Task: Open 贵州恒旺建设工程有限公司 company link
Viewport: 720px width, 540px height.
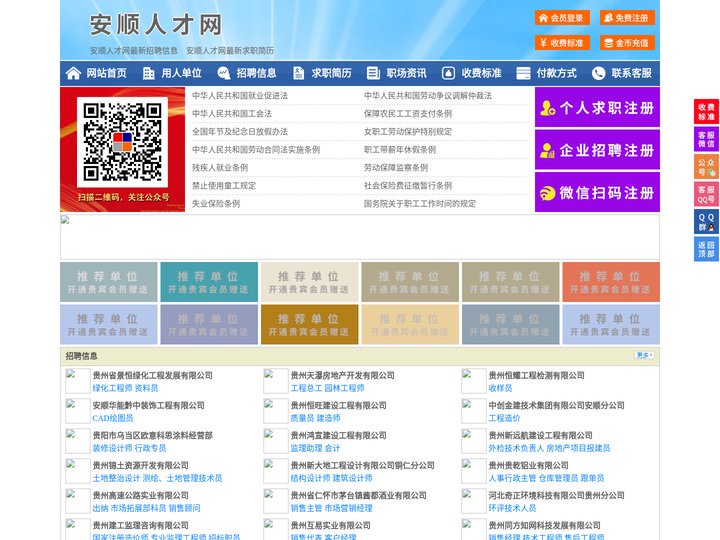Action: click(338, 405)
